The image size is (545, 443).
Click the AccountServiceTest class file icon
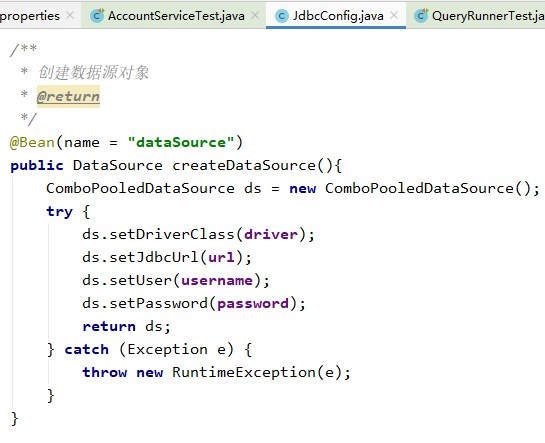[97, 16]
